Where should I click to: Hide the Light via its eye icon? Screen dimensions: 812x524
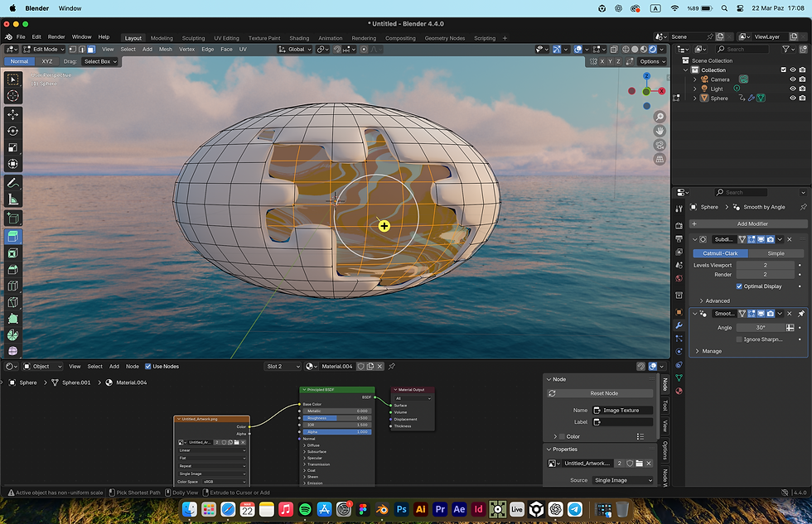(x=792, y=89)
